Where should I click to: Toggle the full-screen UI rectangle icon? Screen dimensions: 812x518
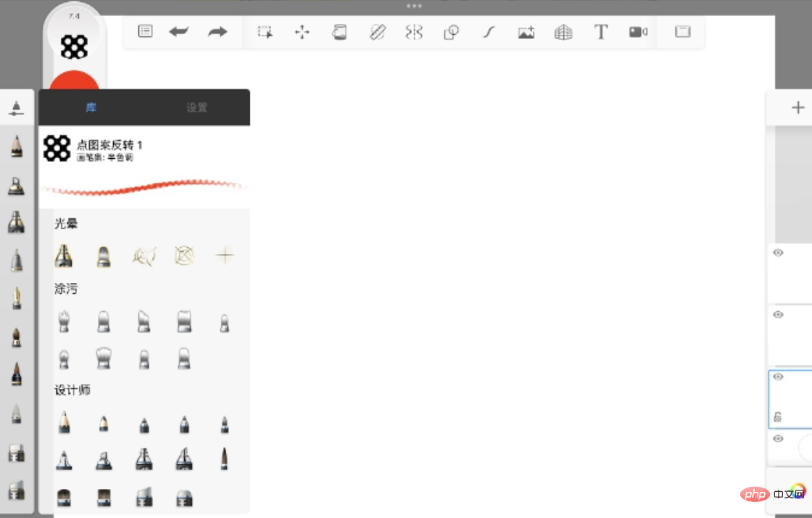[682, 32]
